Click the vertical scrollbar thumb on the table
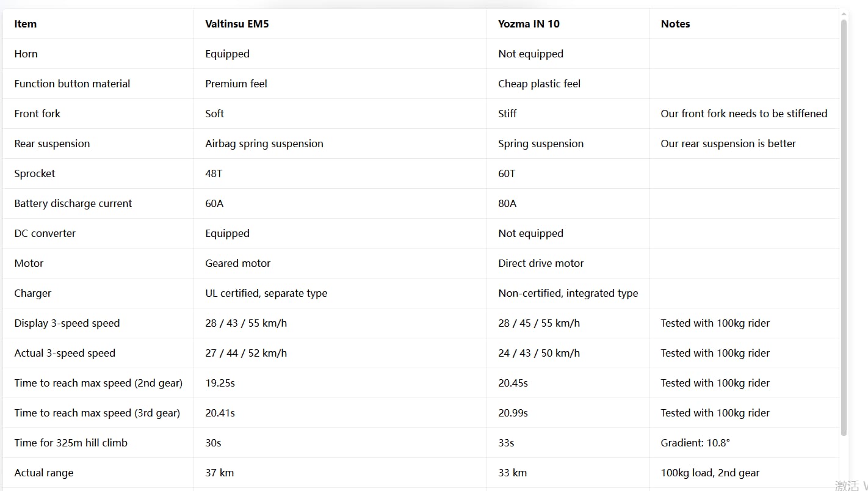Viewport: 868px width, 491px height. (x=844, y=226)
